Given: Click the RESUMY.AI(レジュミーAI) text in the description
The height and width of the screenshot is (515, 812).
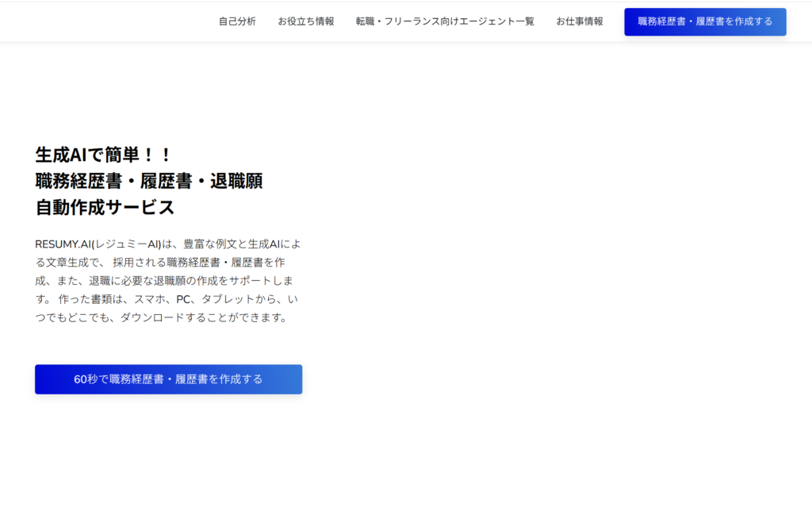Looking at the screenshot, I should click(98, 244).
